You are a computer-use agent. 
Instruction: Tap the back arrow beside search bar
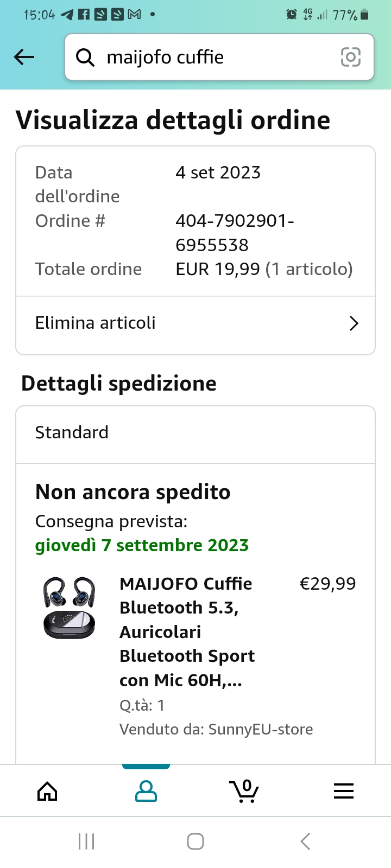24,57
